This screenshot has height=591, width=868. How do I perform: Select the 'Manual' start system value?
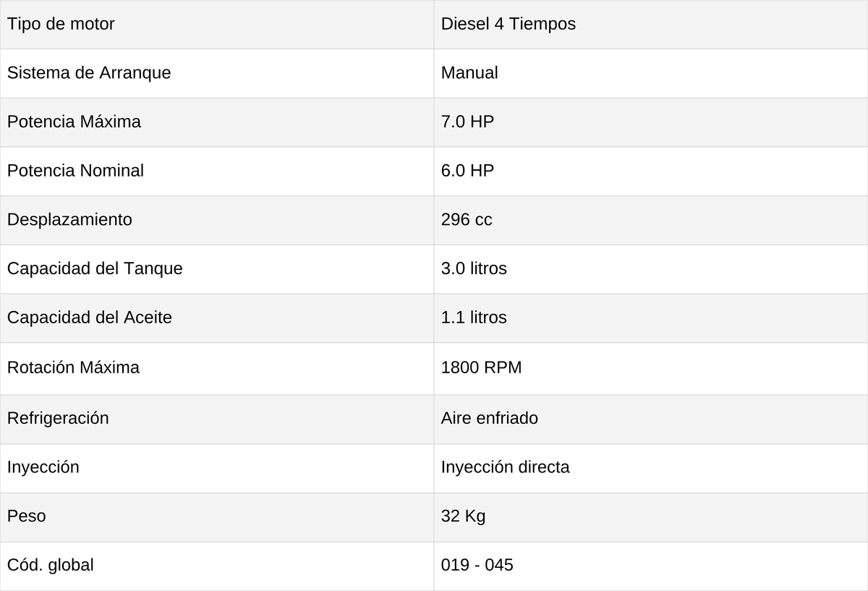pyautogui.click(x=469, y=73)
